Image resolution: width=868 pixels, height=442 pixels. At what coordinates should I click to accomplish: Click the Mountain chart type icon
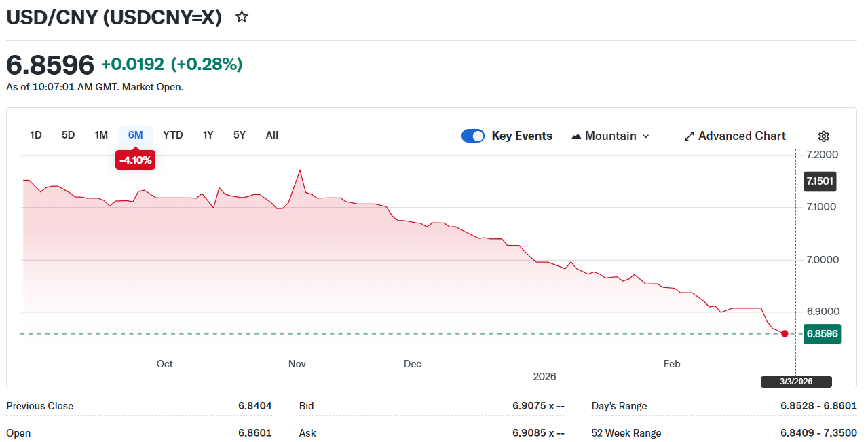point(576,136)
